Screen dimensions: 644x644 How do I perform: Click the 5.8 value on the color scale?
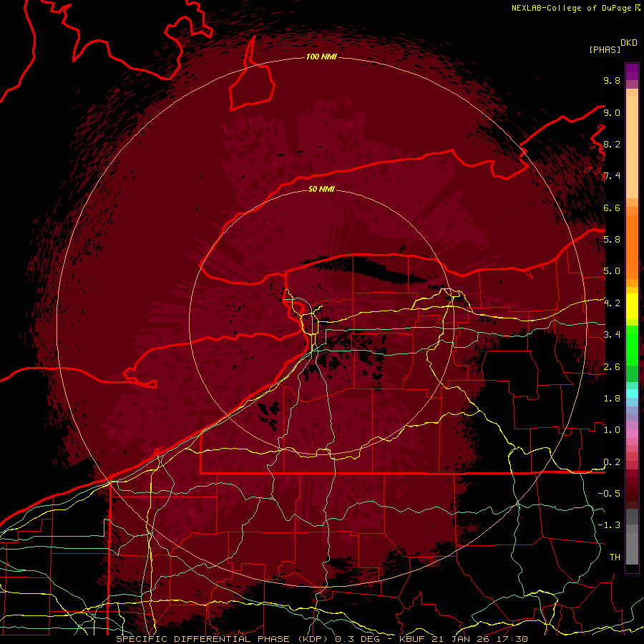tap(612, 240)
